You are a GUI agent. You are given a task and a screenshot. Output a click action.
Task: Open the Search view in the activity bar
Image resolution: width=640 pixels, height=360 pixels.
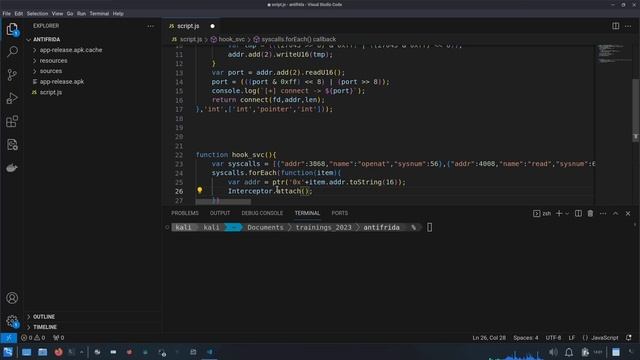click(12, 51)
